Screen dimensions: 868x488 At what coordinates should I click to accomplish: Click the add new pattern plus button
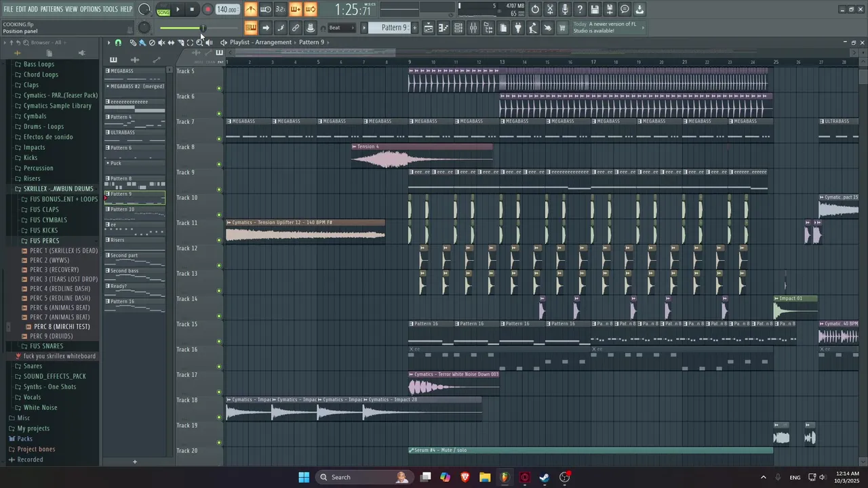tap(134, 462)
